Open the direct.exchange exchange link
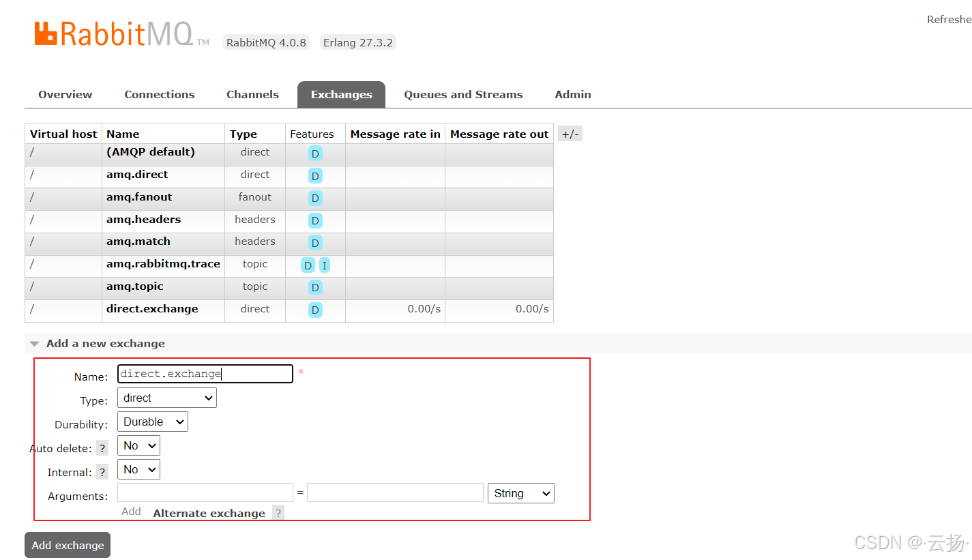972x560 pixels. 152,309
